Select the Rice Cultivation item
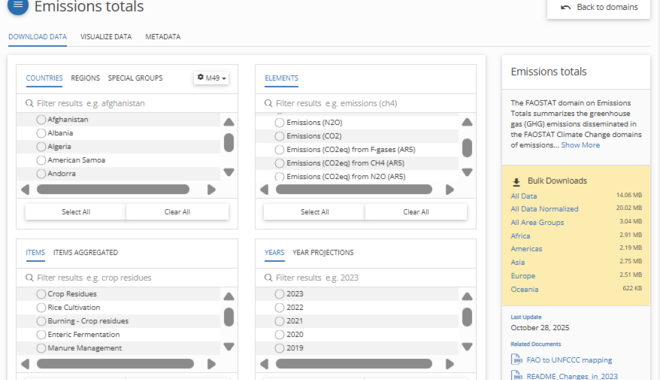Screen dimensions: 660x380 (x=41, y=307)
